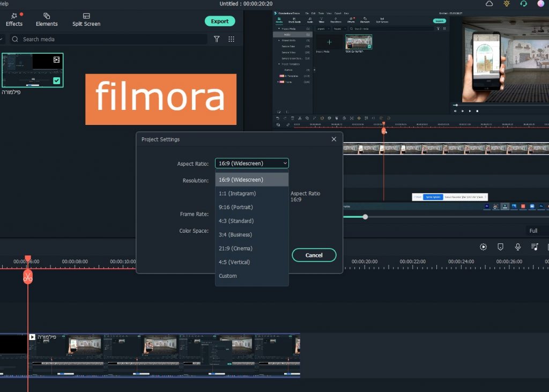Open the media filter funnel icon
The width and height of the screenshot is (549, 392).
217,39
